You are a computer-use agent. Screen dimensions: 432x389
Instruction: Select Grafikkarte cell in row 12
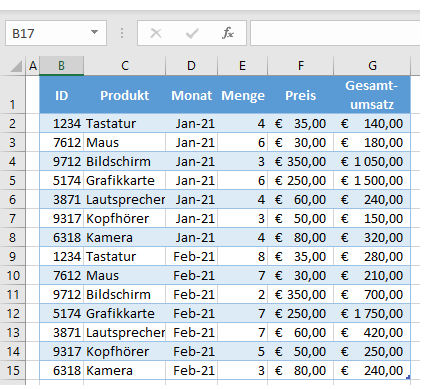(x=125, y=313)
